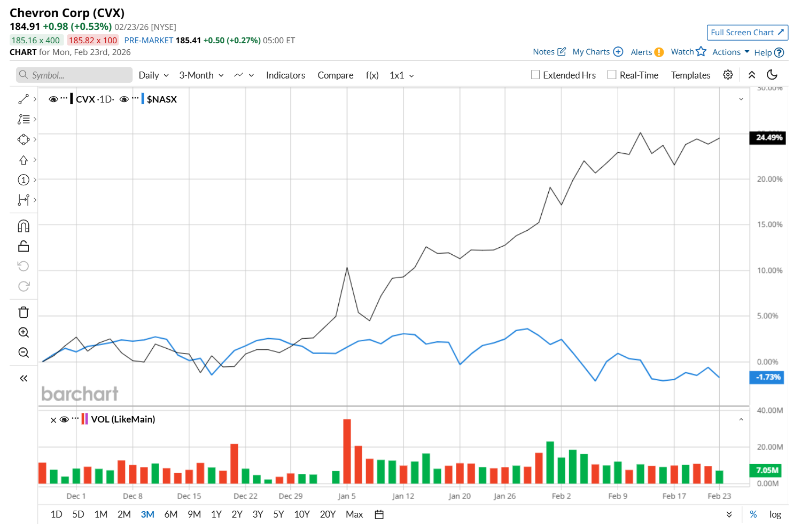Click the $NASX blue line color swatch
809x532 pixels.
143,99
